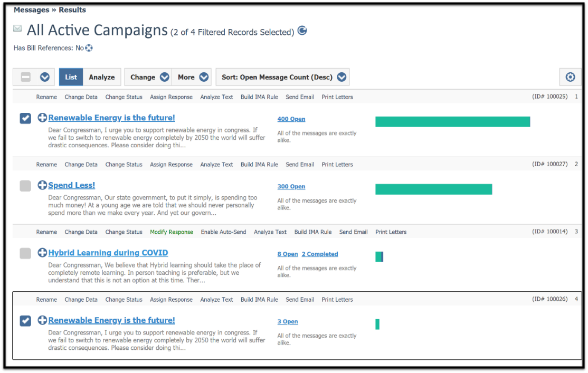Click Change Data for campaign ID 100025

[x=81, y=97]
